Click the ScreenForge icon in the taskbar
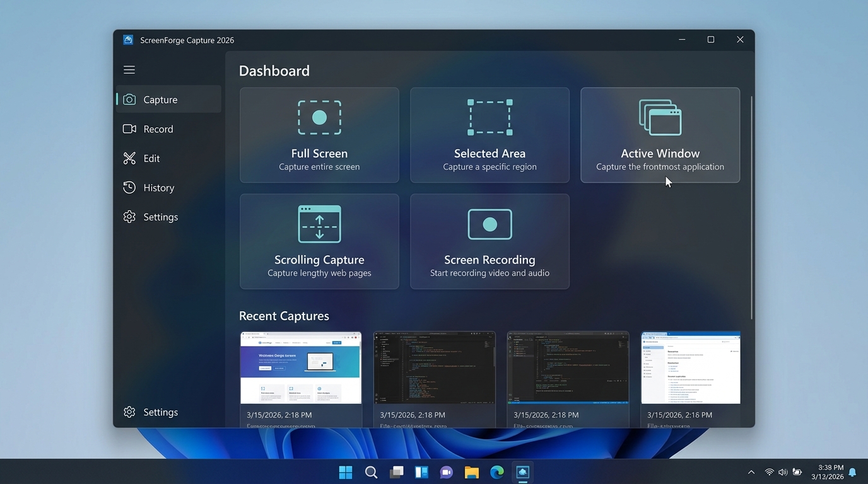The image size is (868, 484). tap(522, 472)
